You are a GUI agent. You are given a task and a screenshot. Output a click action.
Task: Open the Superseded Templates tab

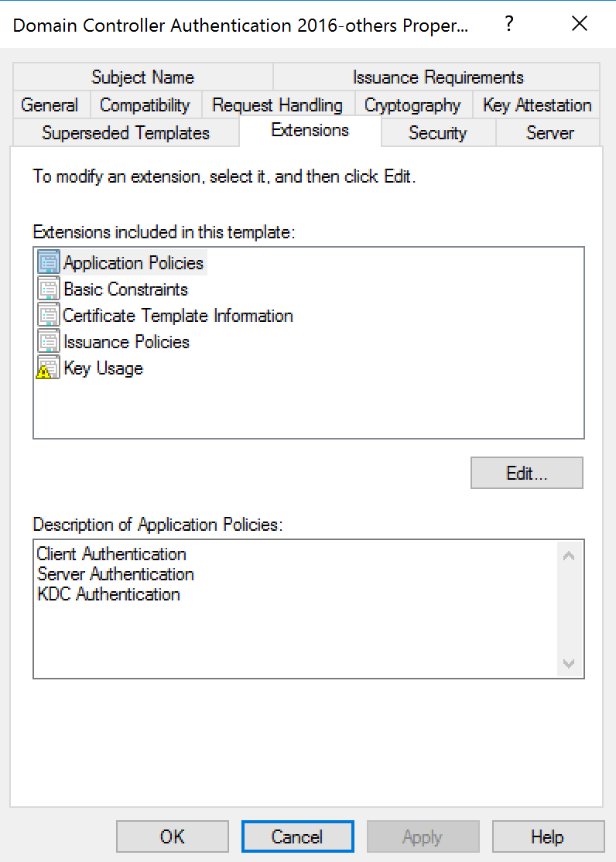[126, 132]
